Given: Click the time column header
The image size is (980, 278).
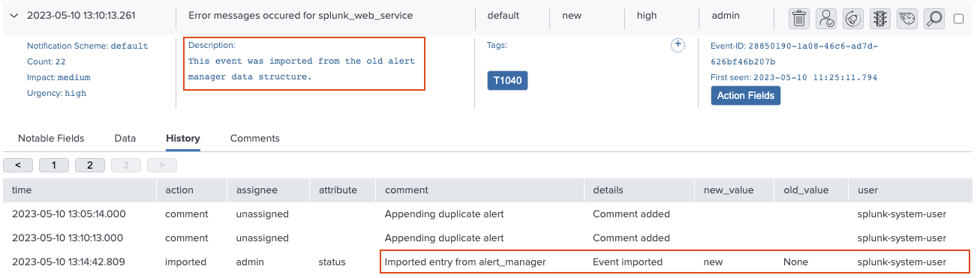Looking at the screenshot, I should tap(80, 190).
